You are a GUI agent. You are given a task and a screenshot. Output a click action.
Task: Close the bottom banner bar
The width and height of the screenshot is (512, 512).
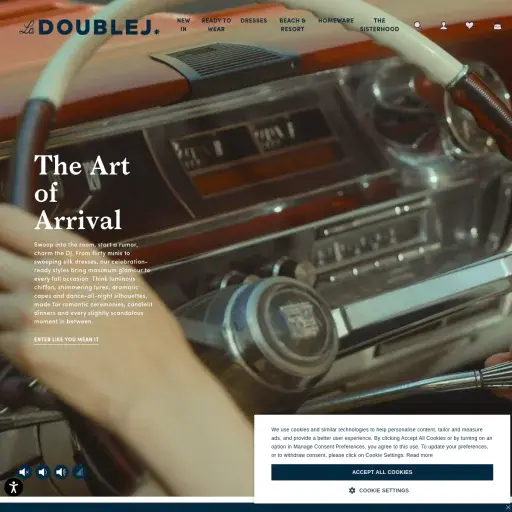(508, 507)
